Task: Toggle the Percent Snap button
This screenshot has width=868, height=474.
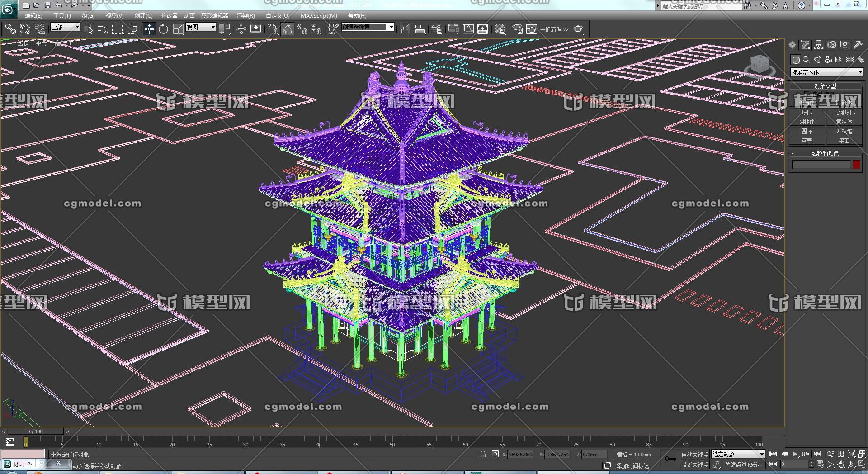Action: (x=302, y=29)
